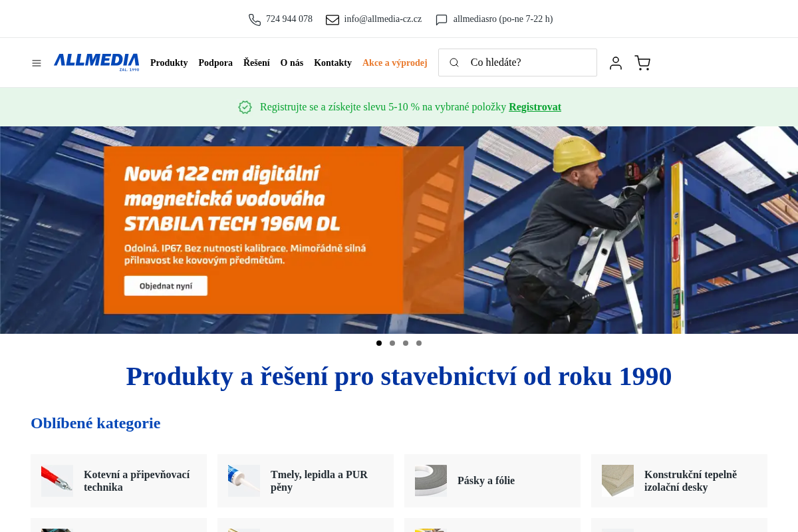798x532 pixels.
Task: Click the grey tape roll thumbnail
Action: [x=431, y=481]
